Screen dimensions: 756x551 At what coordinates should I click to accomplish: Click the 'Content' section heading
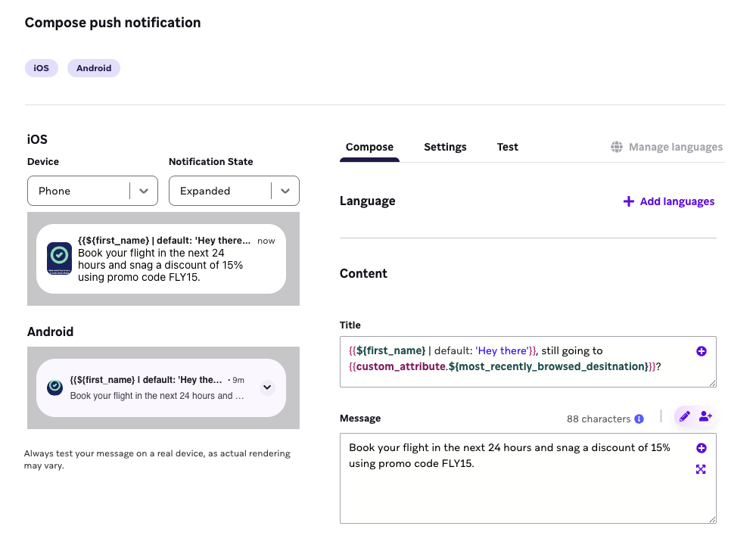coord(363,274)
